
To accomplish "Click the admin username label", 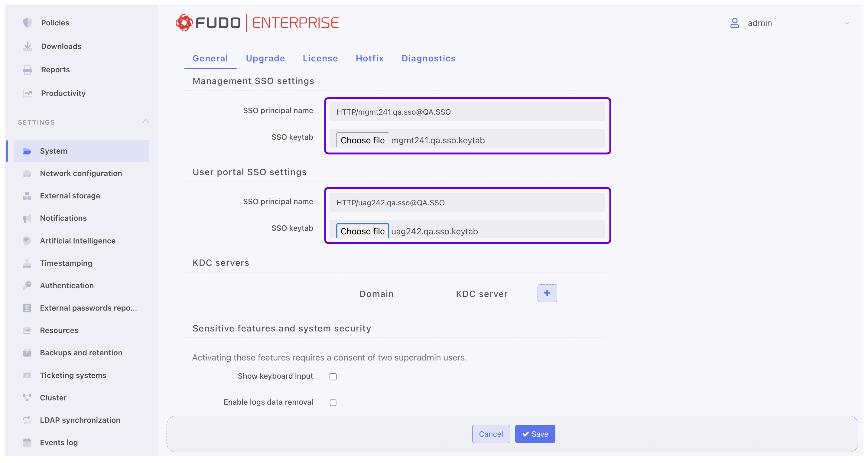I will point(759,23).
